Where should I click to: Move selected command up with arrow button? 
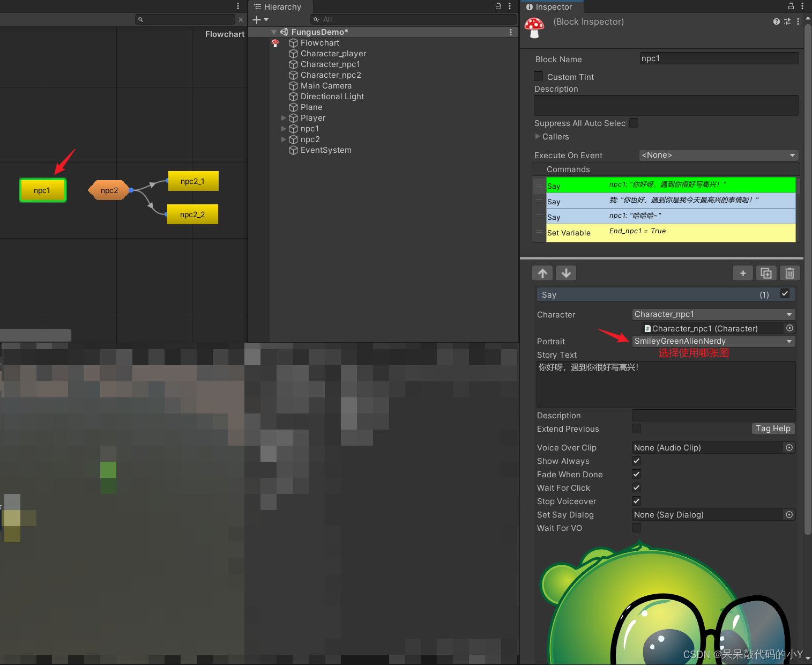542,273
